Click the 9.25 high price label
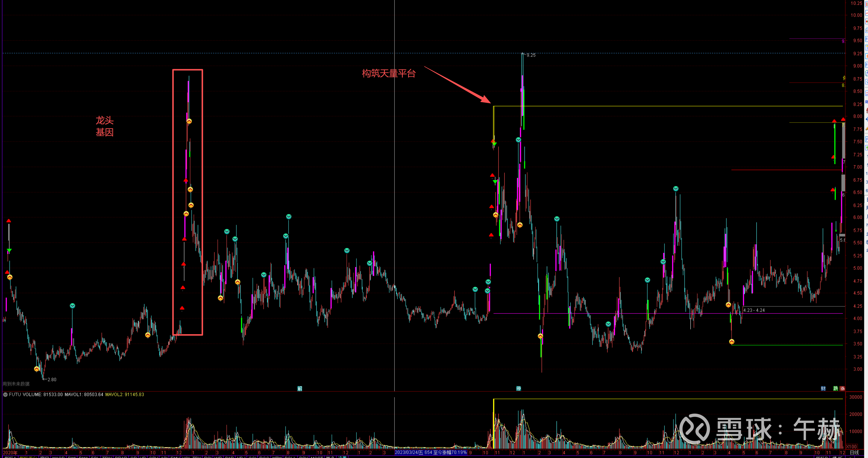This screenshot has width=868, height=458. 531,55
